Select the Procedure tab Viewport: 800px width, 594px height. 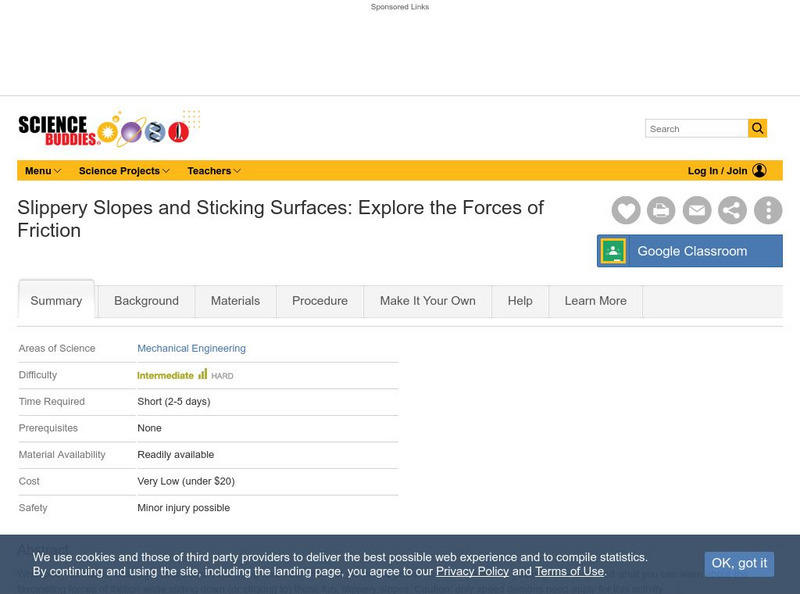(320, 301)
